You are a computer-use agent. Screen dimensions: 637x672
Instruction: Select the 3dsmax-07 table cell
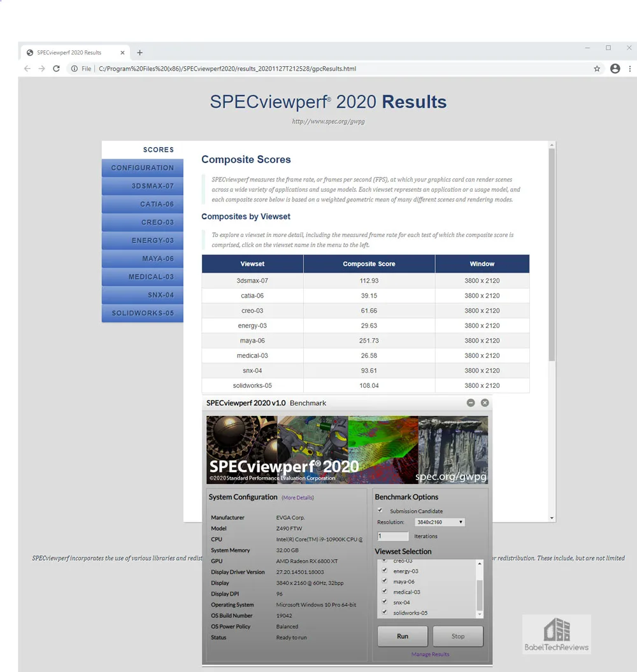[252, 281]
